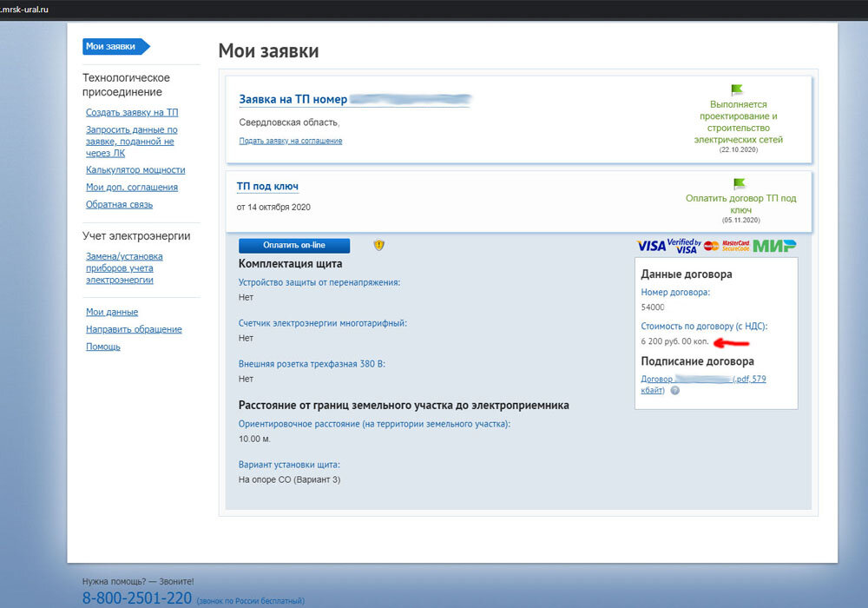
Task: Click the Подписание договора heading
Action: [x=698, y=361]
